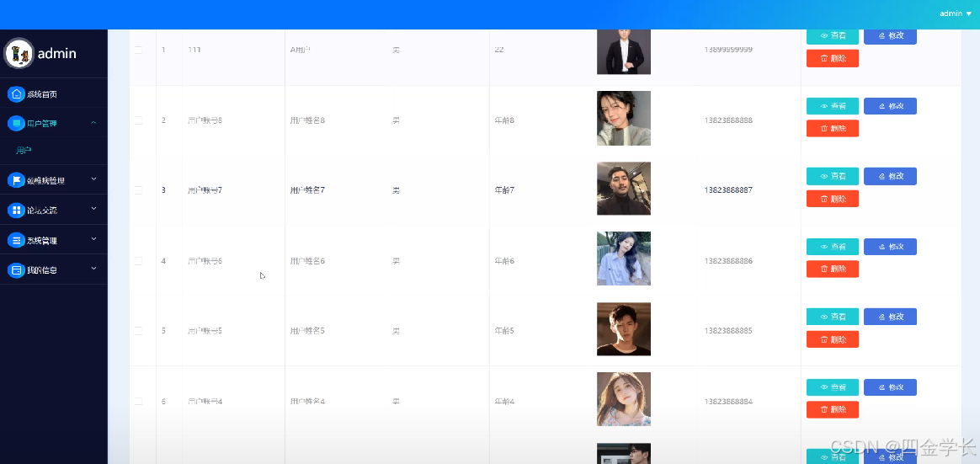980x464 pixels.
Task: Click the 用户账号7 cell
Action: click(205, 190)
